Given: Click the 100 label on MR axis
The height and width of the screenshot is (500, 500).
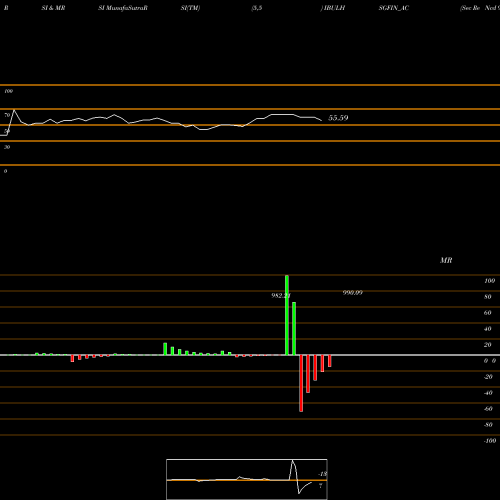Looking at the screenshot, I should (489, 281).
